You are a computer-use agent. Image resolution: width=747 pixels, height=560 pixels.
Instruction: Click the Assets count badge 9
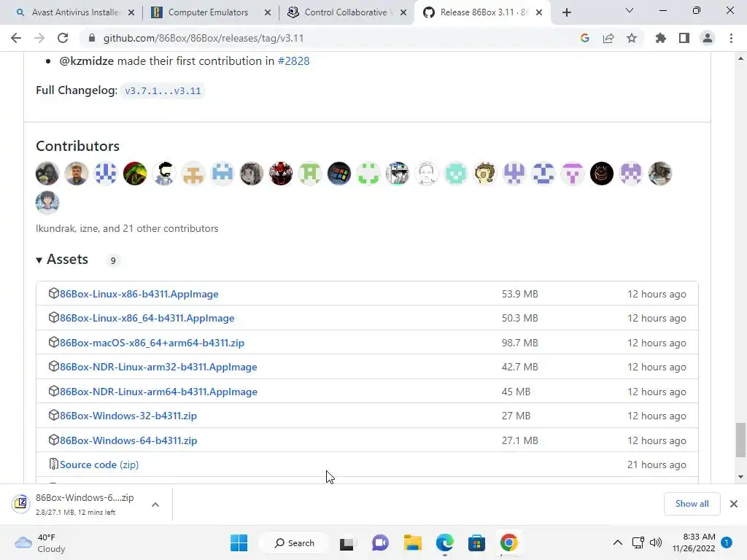tap(113, 260)
